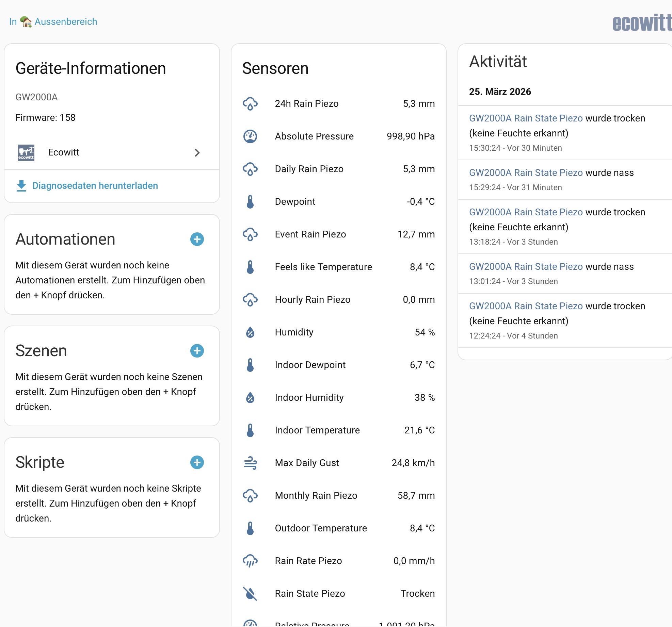Click the ecowitt brand logo
This screenshot has width=672, height=627.
point(641,23)
